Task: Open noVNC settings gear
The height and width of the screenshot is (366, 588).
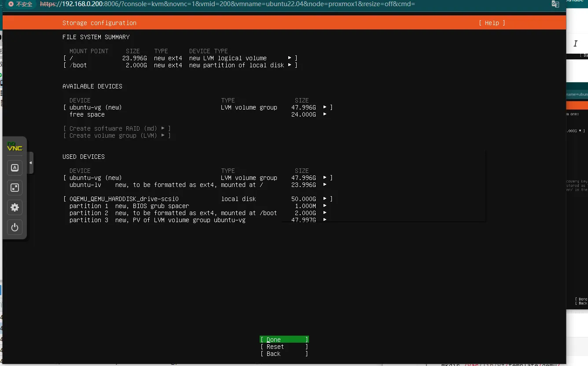Action: (x=15, y=208)
